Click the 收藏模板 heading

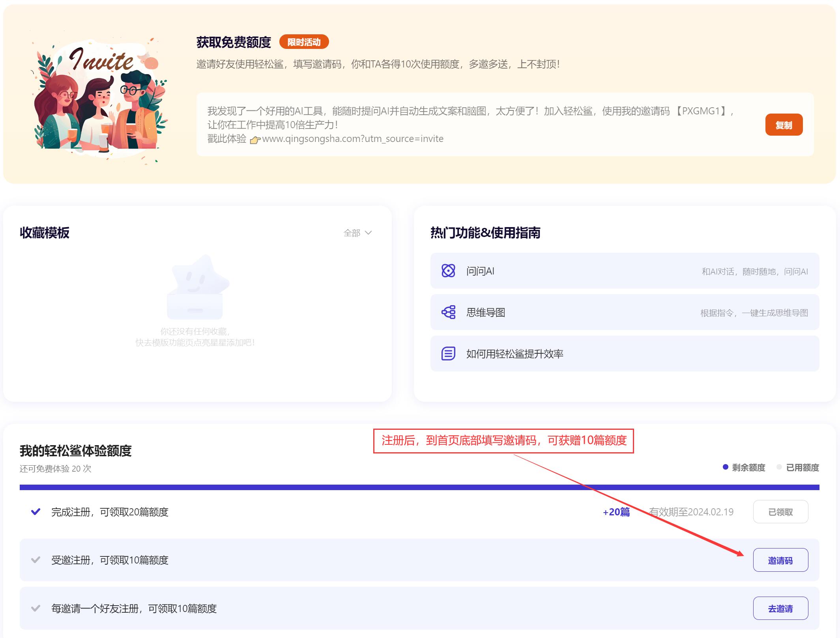coord(45,233)
